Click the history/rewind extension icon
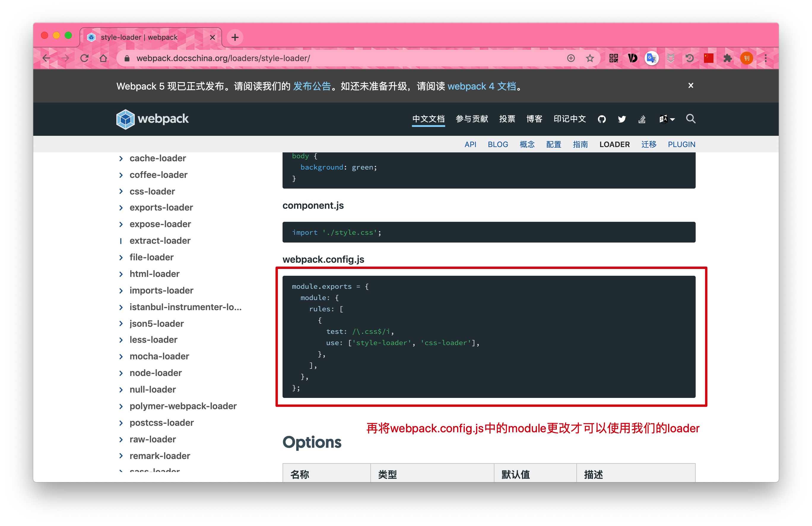812x526 pixels. (x=689, y=58)
